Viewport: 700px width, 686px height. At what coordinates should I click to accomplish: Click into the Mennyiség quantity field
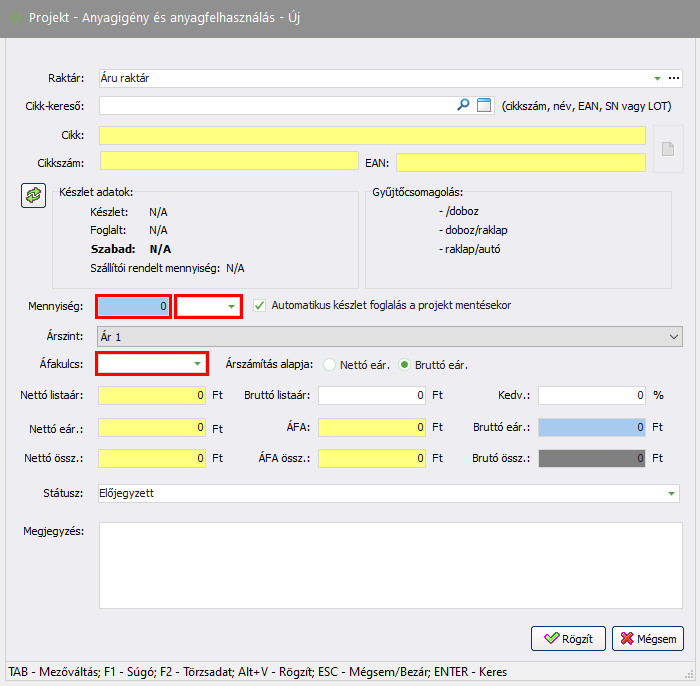(x=134, y=306)
